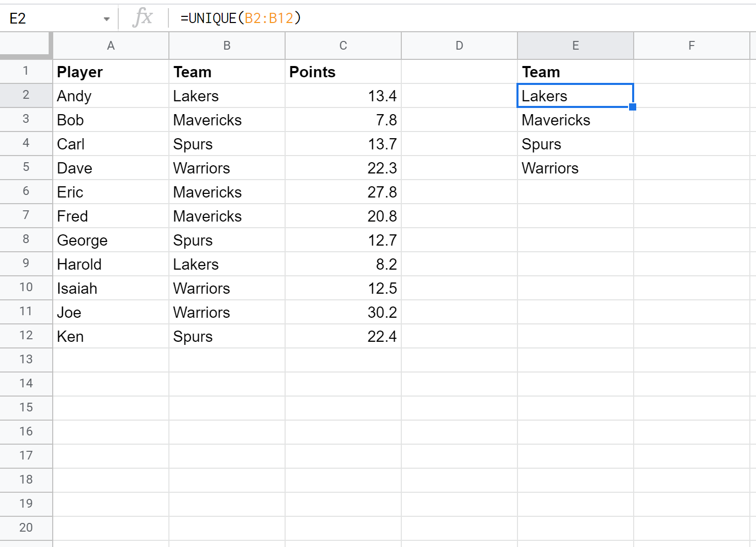Click the cell containing Harold
The image size is (756, 547).
pos(111,264)
